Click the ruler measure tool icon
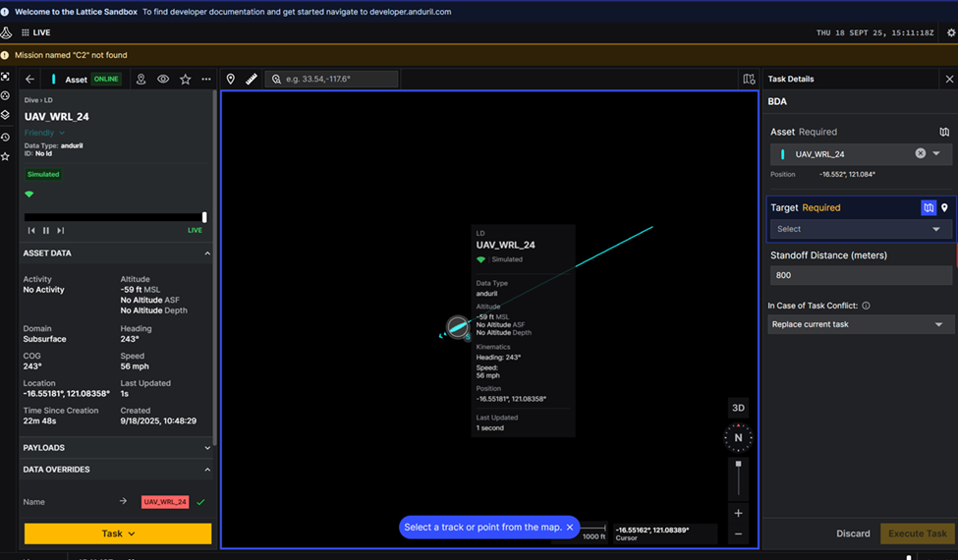Screen dimensions: 958x560 pyautogui.click(x=252, y=79)
